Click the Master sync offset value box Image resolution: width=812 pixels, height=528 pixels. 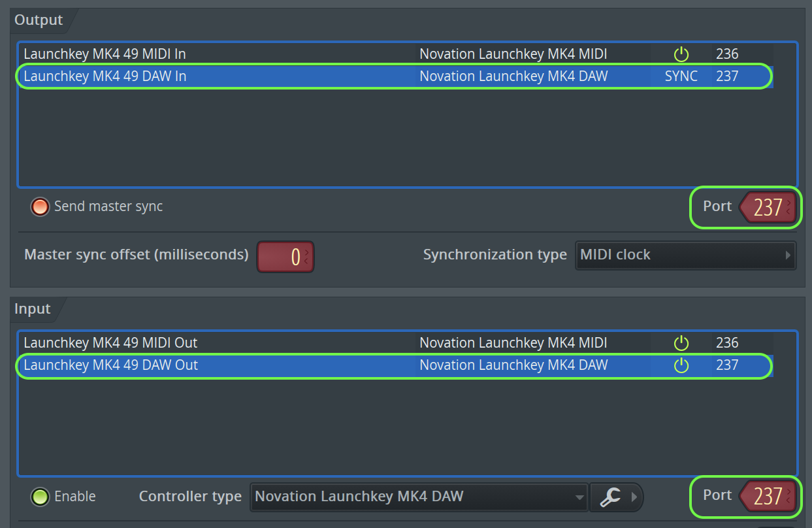(285, 257)
